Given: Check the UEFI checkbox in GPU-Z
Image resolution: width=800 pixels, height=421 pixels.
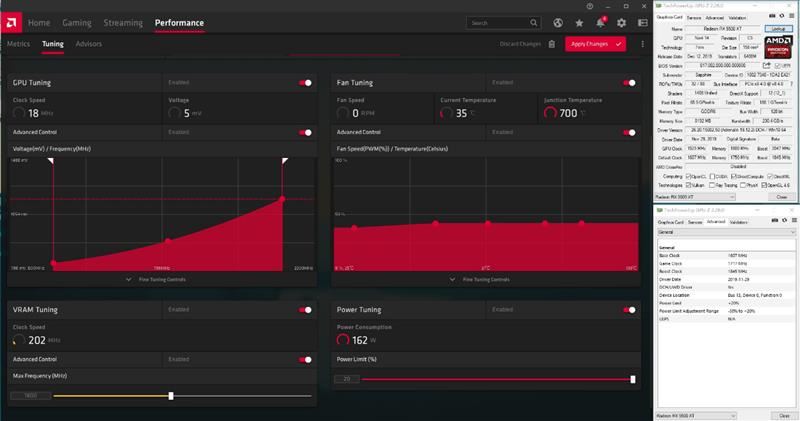Looking at the screenshot, I should click(777, 66).
